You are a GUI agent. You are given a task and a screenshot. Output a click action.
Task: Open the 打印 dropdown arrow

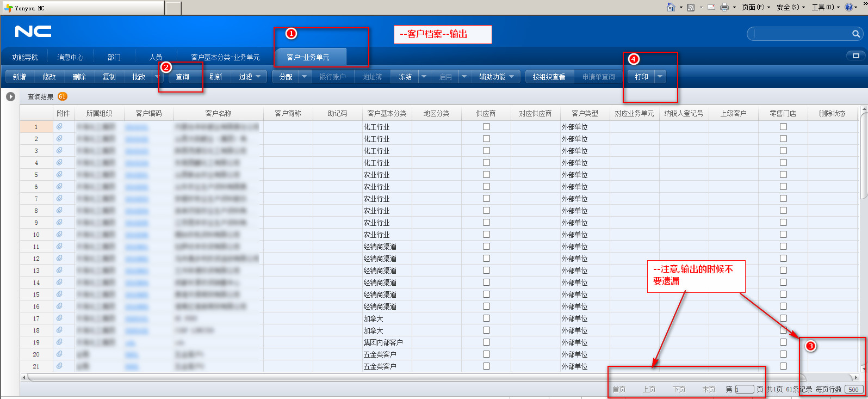click(660, 77)
